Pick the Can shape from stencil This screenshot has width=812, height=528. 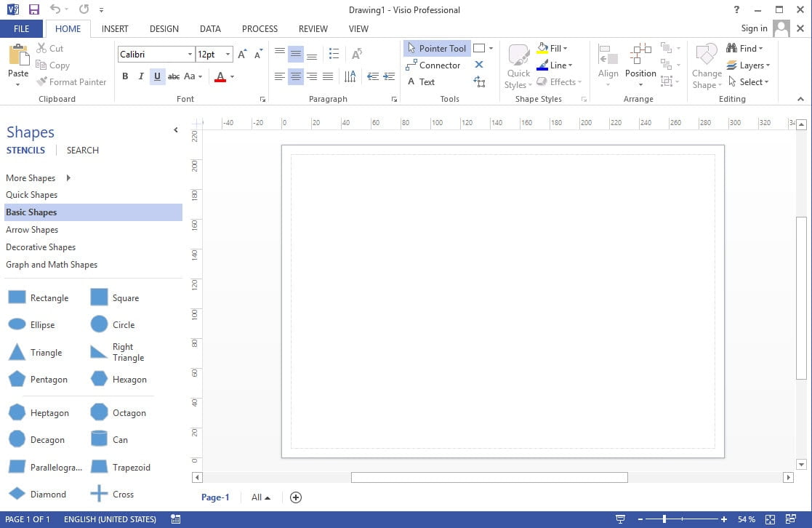click(x=109, y=439)
